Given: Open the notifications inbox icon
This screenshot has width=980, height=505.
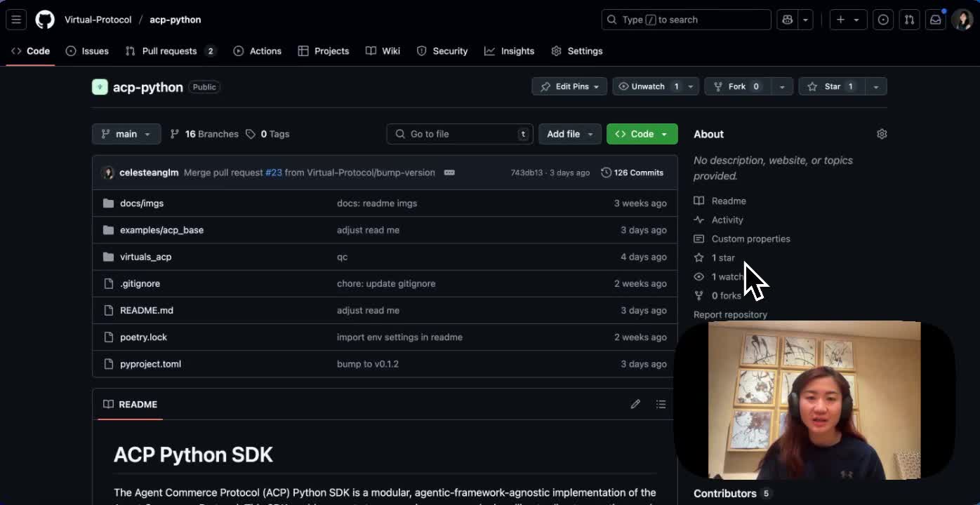Looking at the screenshot, I should pos(935,20).
